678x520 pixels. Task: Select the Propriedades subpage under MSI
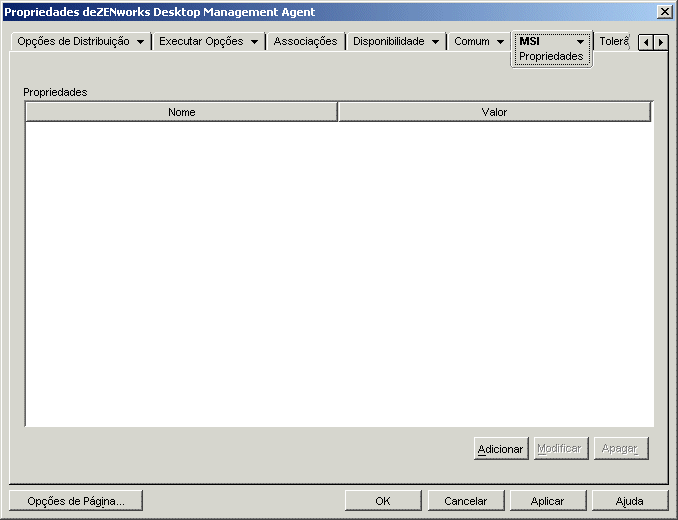551,56
